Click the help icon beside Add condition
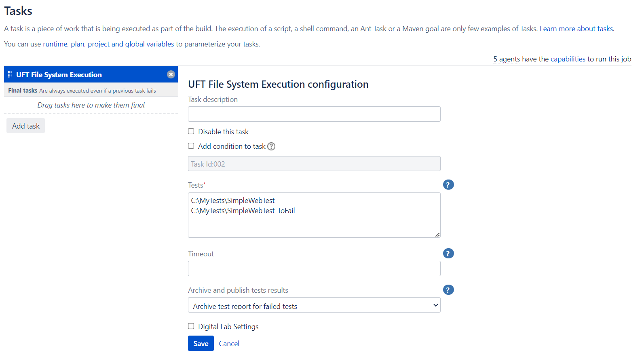644x355 pixels. pos(271,146)
